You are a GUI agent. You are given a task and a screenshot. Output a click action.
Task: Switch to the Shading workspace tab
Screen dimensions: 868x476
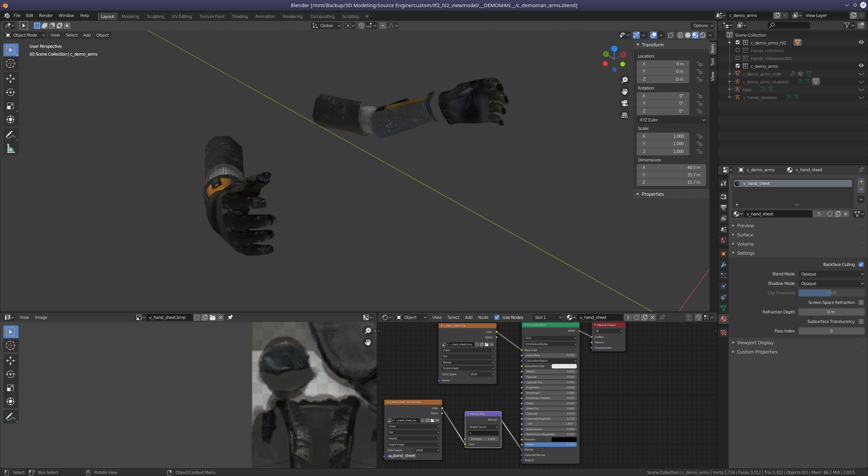tap(240, 16)
